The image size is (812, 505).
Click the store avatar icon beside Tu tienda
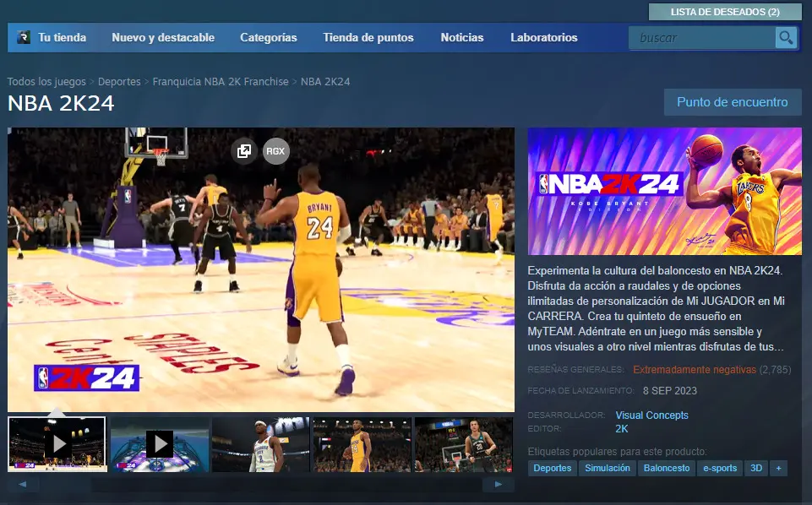coord(24,37)
